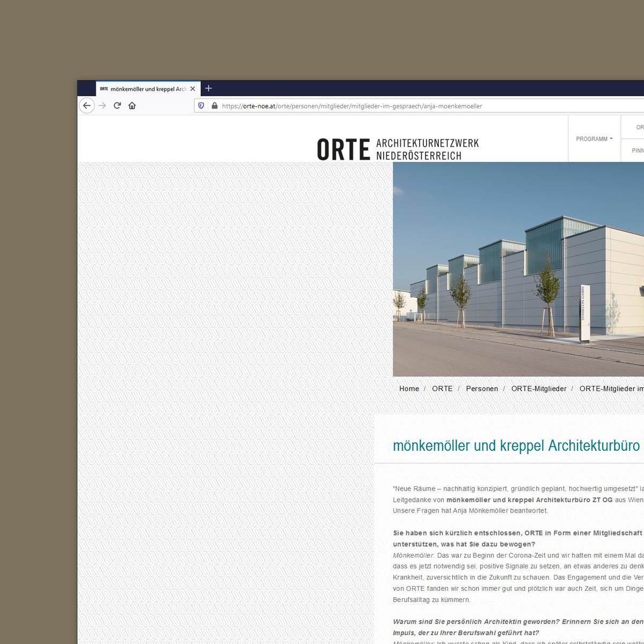This screenshot has width=644, height=644.
Task: Click question 'Sie haben sich kürzlich entschlossen'
Action: click(518, 538)
